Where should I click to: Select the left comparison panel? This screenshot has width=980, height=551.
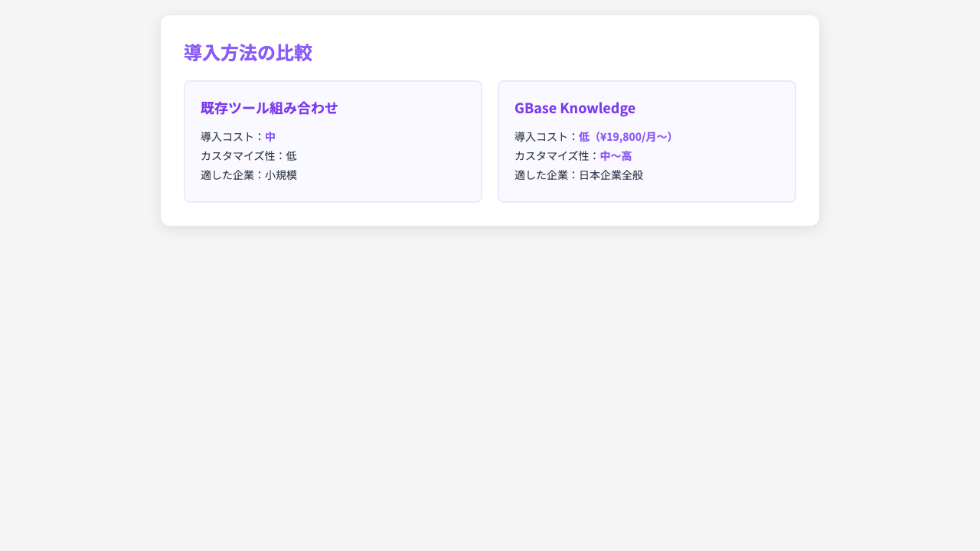pos(333,142)
